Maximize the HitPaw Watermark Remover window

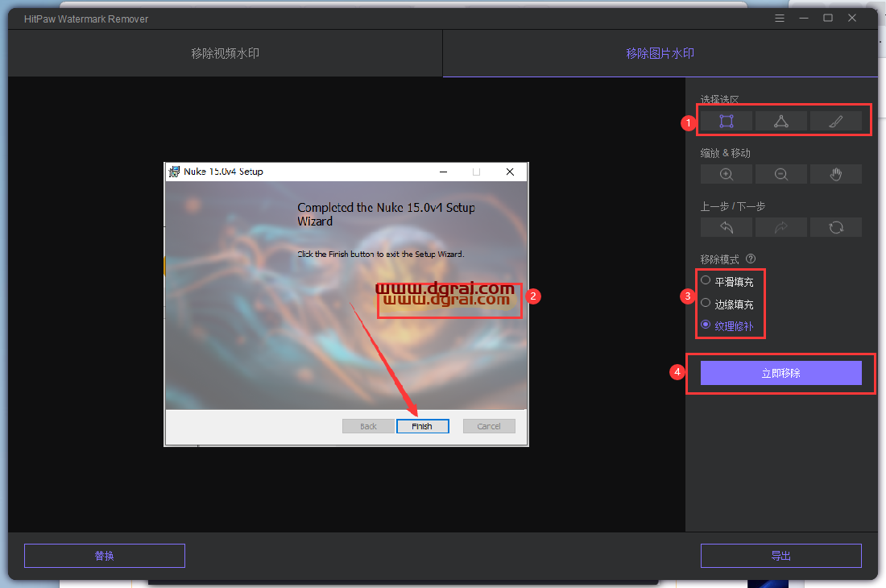pos(828,18)
